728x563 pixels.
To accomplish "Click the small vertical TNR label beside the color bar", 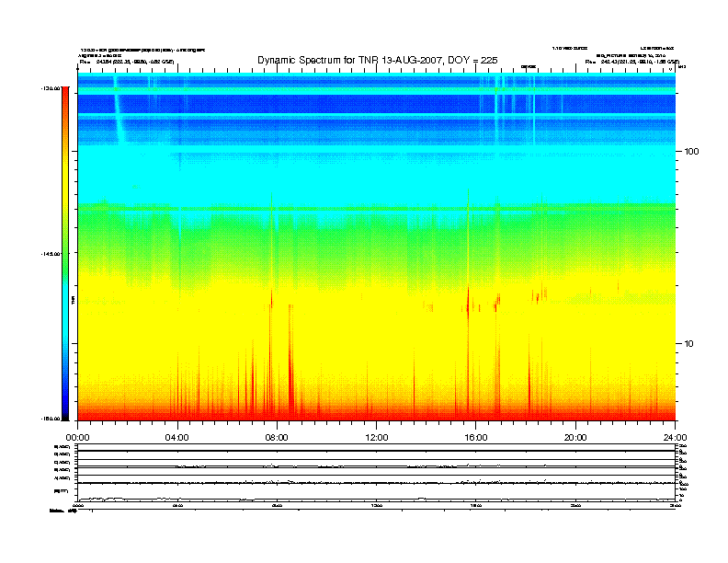I will coord(74,300).
